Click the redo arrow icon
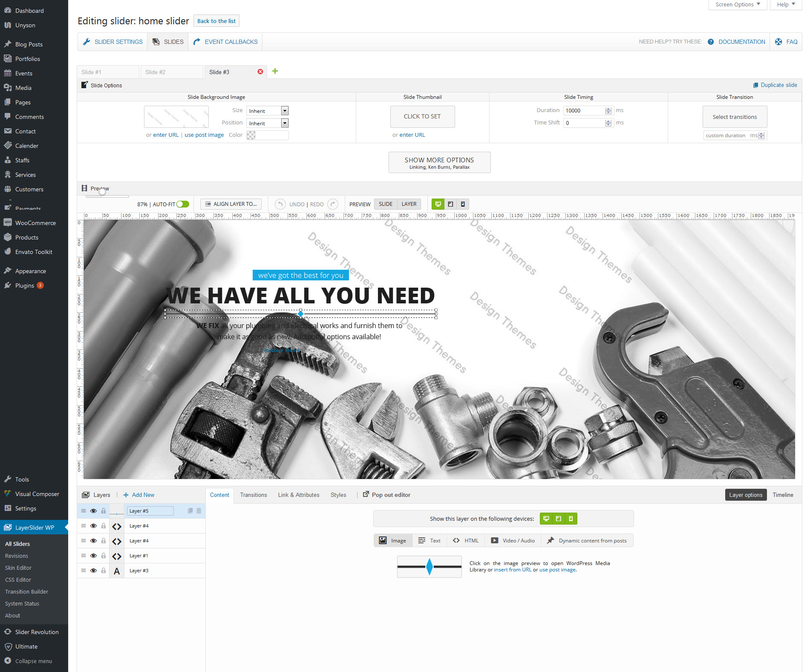The image size is (810, 672). point(333,204)
